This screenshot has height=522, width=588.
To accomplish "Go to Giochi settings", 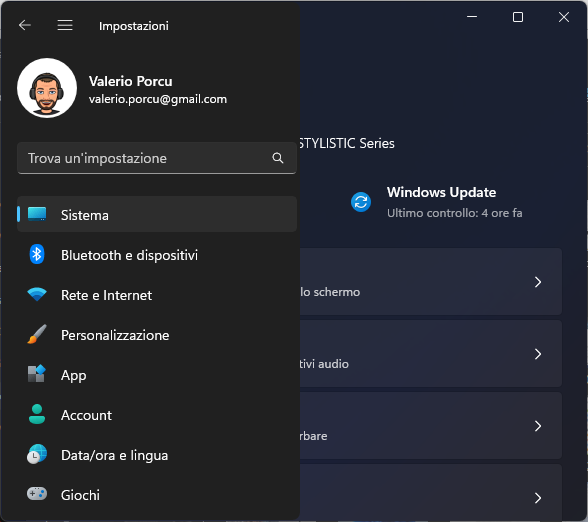I will (157, 495).
